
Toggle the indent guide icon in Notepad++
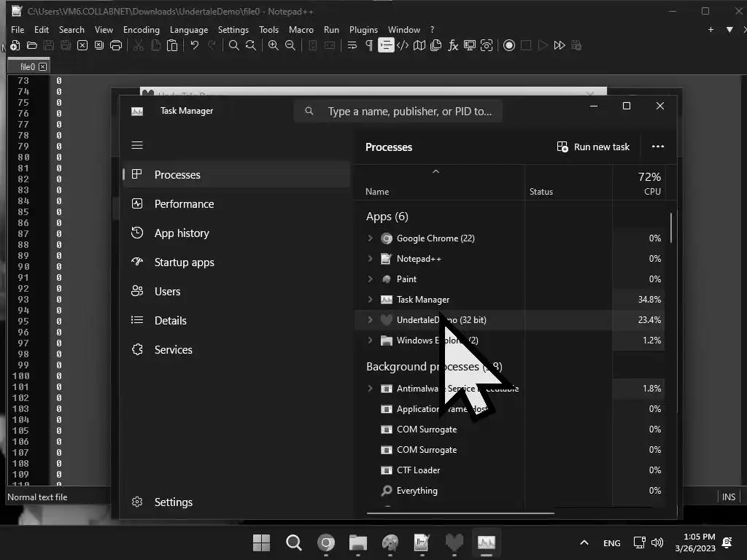pyautogui.click(x=386, y=45)
